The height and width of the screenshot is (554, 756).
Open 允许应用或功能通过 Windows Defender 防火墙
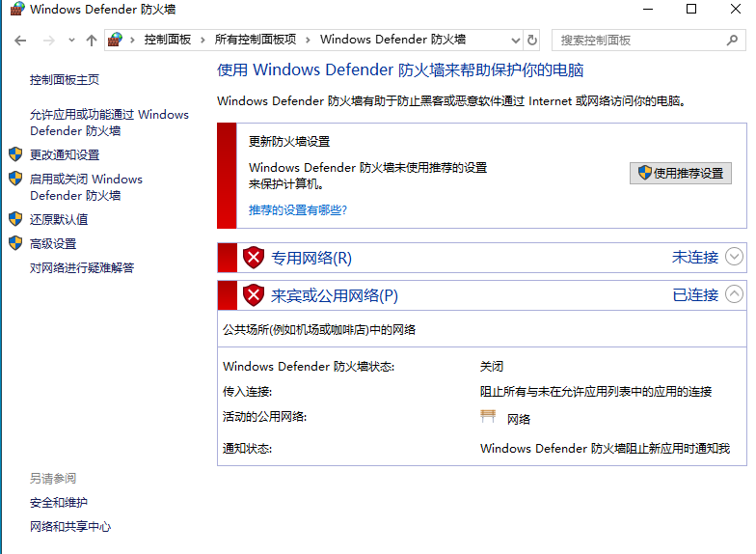[109, 123]
